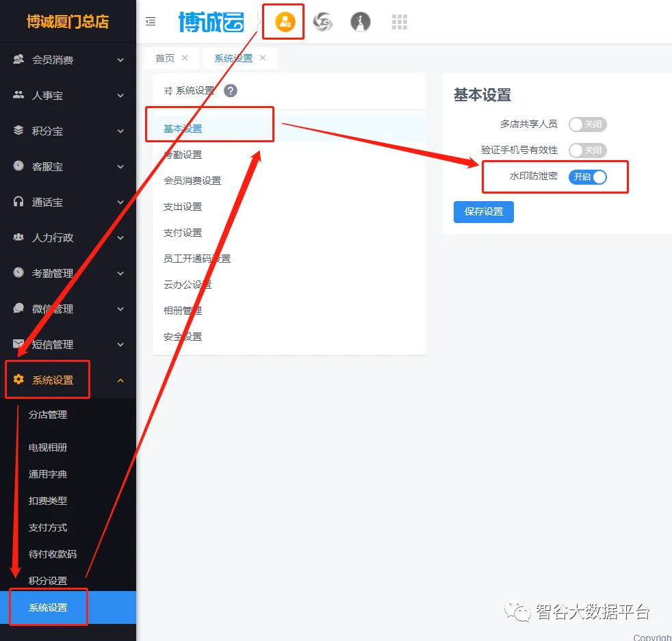Expand the 会员消费 sidebar menu
Image resolution: width=672 pixels, height=641 pixels.
click(x=68, y=60)
